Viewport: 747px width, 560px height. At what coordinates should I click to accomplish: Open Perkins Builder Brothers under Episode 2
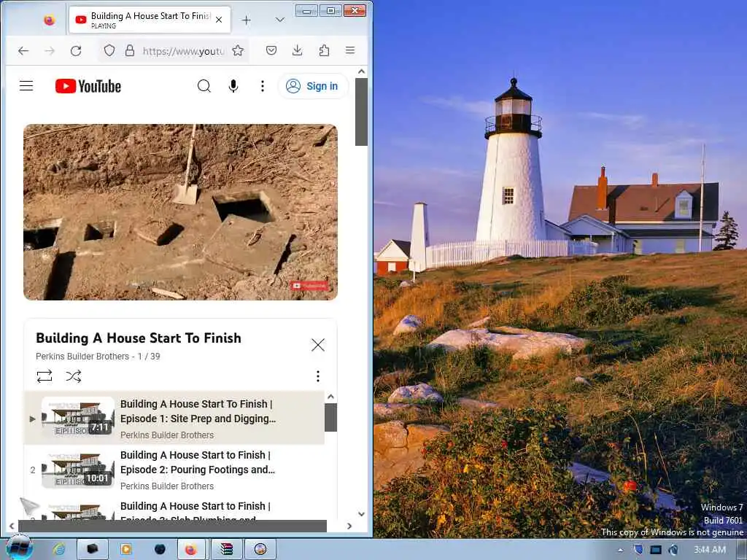pos(167,486)
